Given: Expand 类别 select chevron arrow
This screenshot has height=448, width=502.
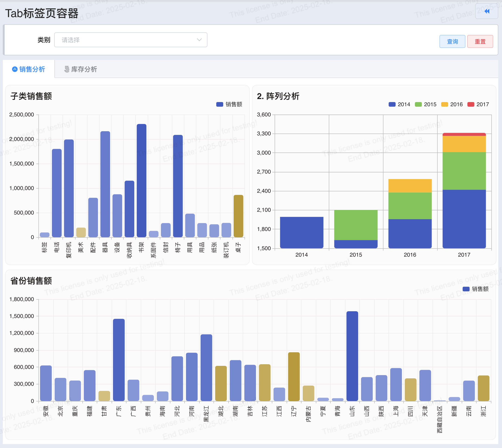Looking at the screenshot, I should [x=199, y=40].
